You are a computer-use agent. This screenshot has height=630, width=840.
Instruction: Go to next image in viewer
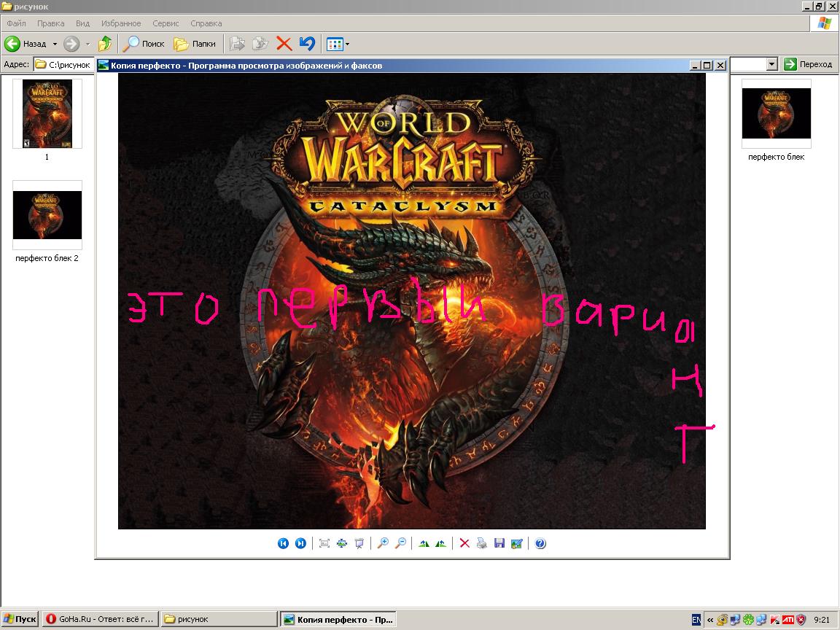(300, 543)
